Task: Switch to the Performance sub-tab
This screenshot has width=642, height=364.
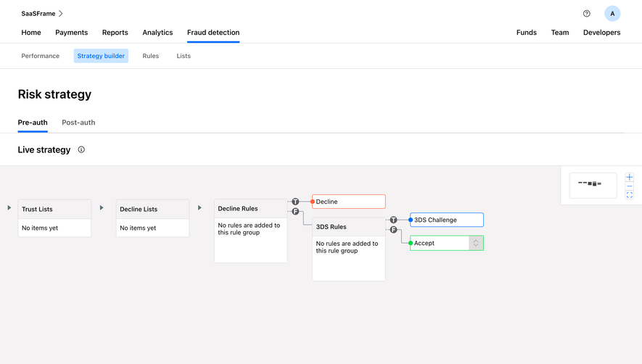Action: point(40,56)
